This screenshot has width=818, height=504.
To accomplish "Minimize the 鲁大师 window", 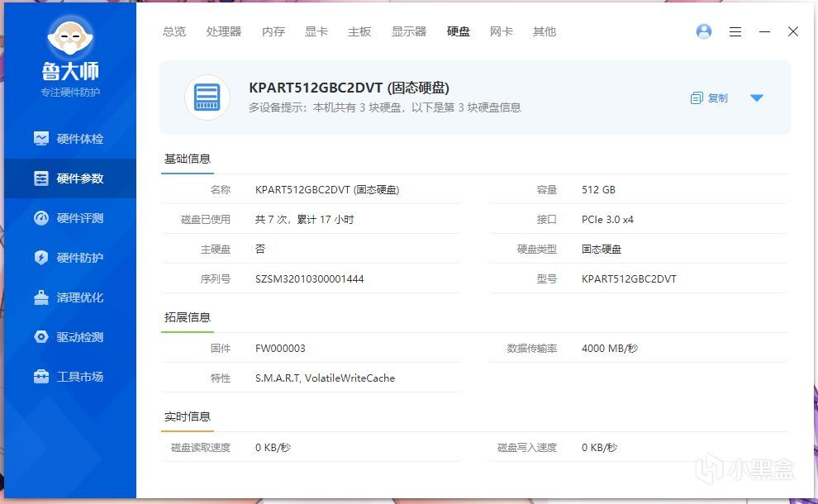I will [764, 32].
